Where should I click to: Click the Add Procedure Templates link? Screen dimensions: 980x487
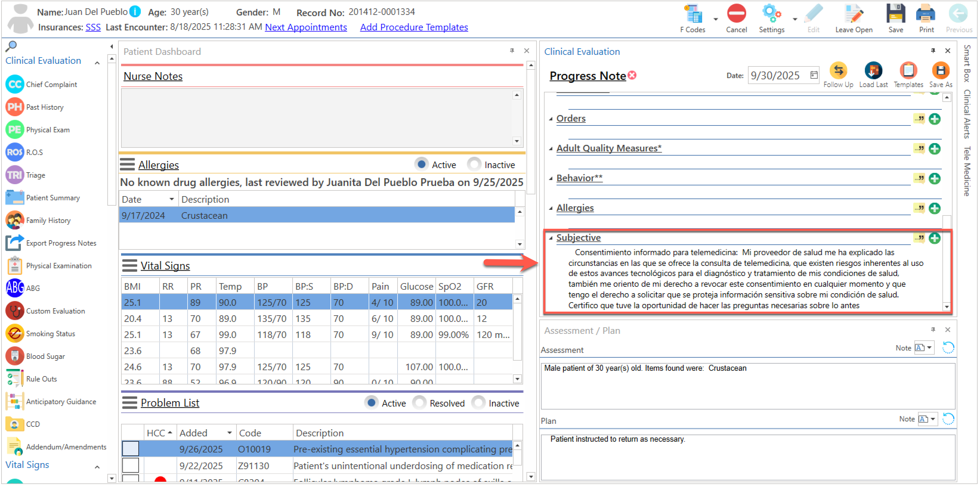pyautogui.click(x=414, y=27)
